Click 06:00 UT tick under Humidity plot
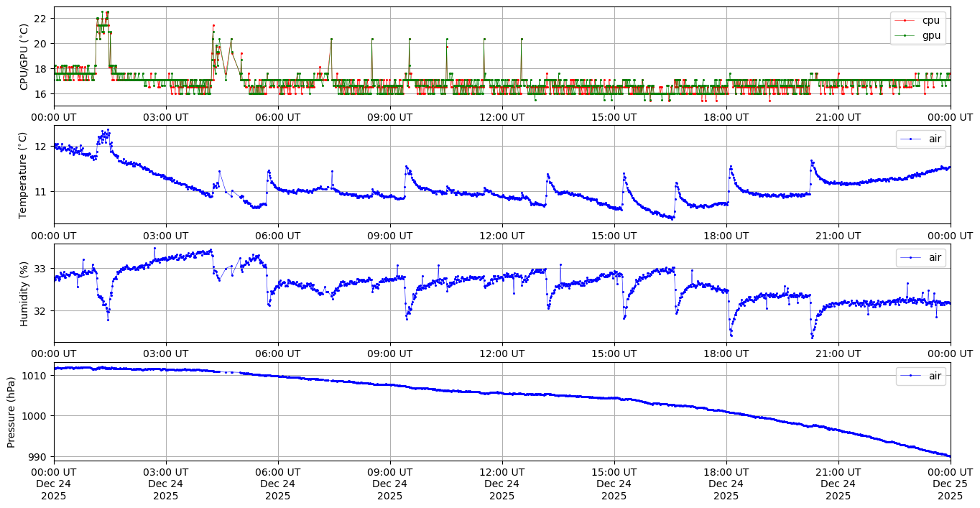The height and width of the screenshot is (508, 980). coord(277,354)
